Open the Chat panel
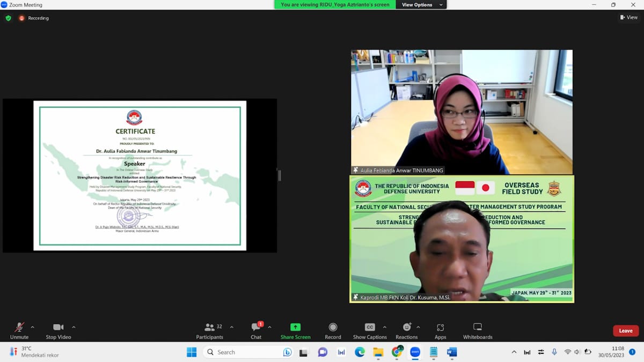This screenshot has width=644, height=362. tap(256, 331)
